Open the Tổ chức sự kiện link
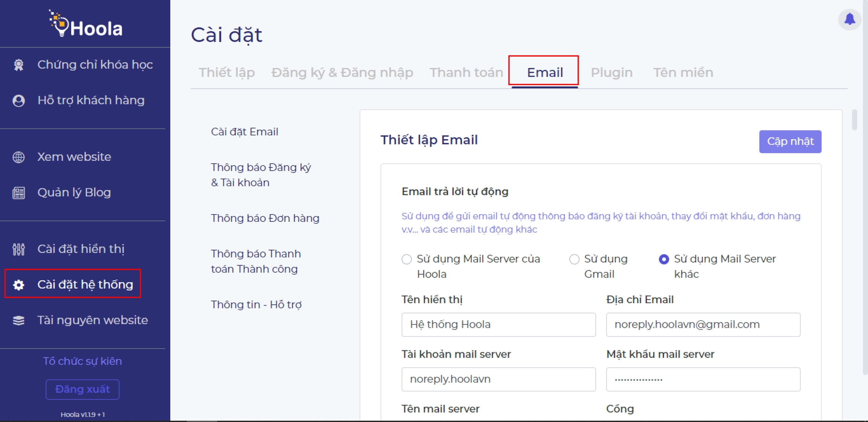This screenshot has height=422, width=868. tap(83, 361)
